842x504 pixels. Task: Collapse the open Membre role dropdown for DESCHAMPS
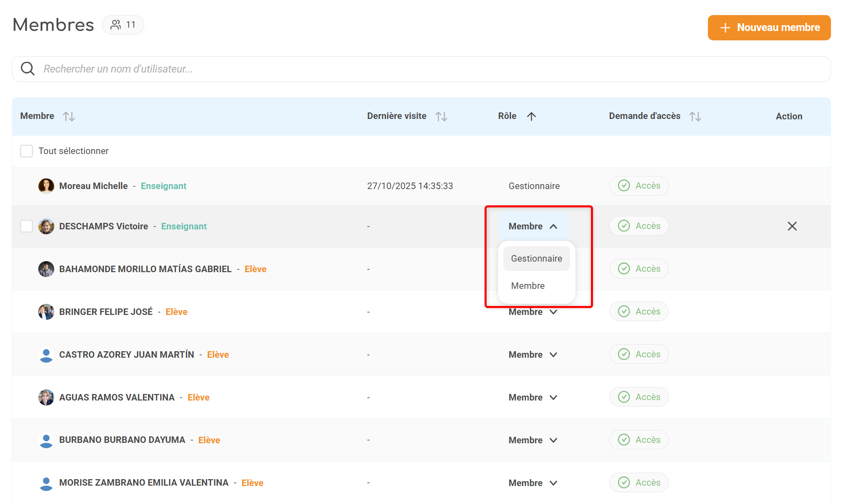533,226
